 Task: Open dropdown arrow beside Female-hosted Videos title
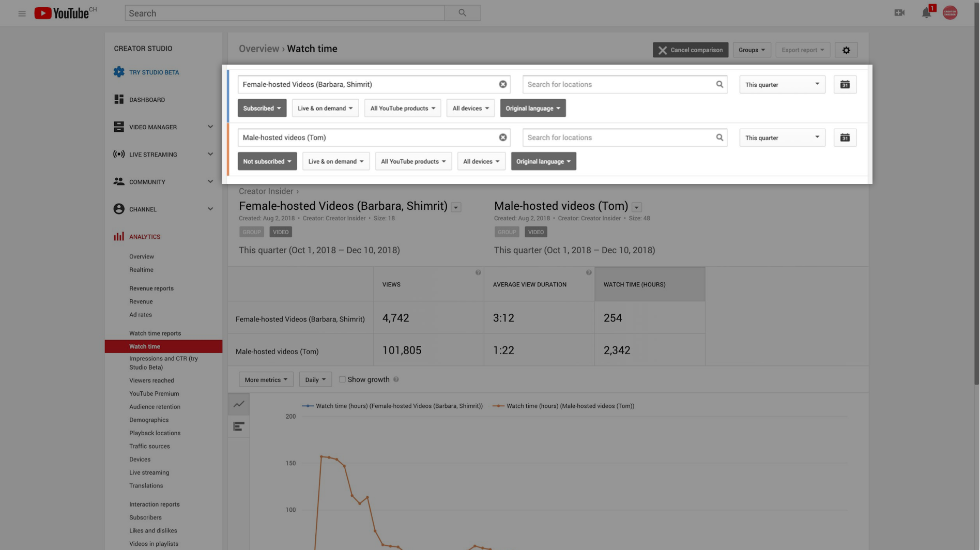[x=456, y=207]
